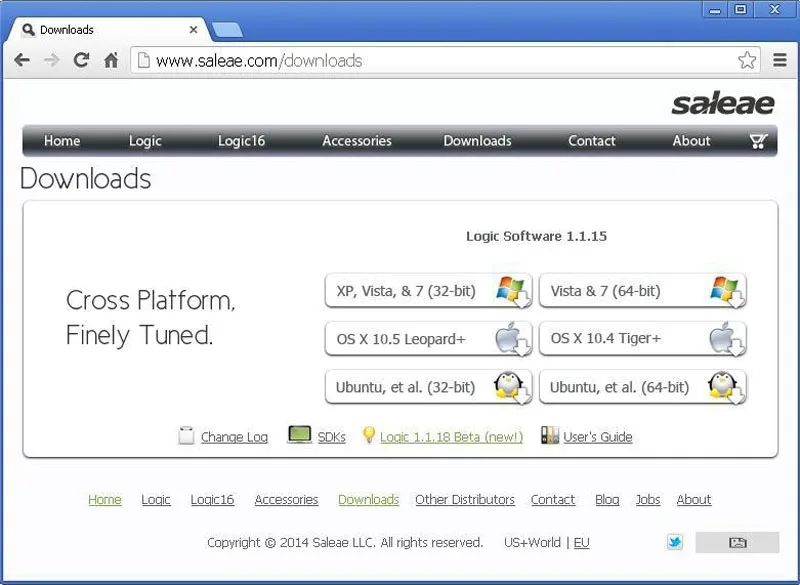The image size is (800, 585).
Task: Download OS X 10.5 Leopard+ version
Action: (429, 339)
